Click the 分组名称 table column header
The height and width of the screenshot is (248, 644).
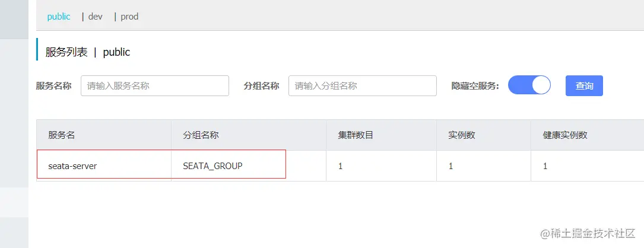click(x=201, y=135)
